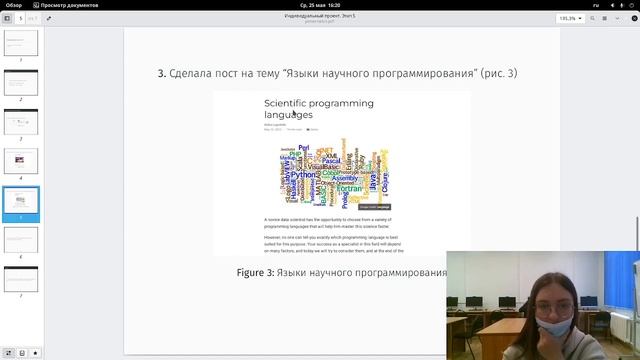The image size is (640, 360).
Task: Select page 6 thumbnail
Action: click(x=21, y=240)
